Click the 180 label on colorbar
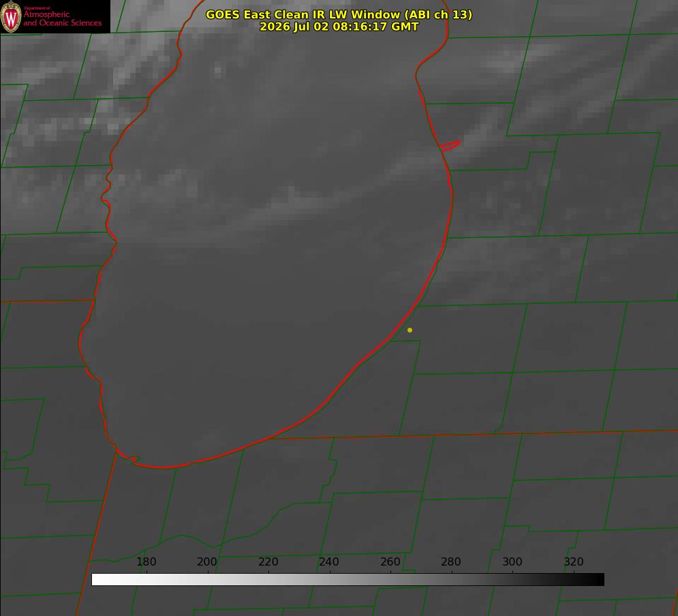Viewport: 678px width, 616px height. click(146, 561)
